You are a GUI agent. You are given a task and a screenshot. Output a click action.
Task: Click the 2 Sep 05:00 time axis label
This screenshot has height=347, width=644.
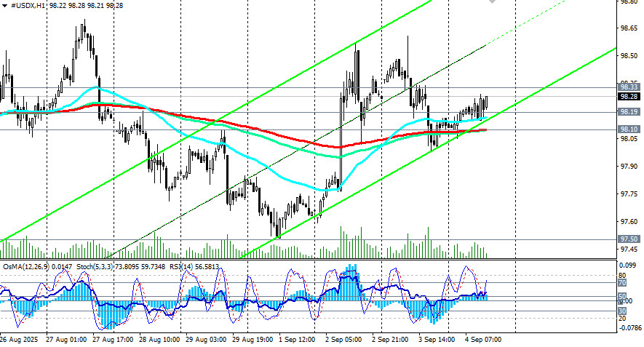tap(343, 340)
